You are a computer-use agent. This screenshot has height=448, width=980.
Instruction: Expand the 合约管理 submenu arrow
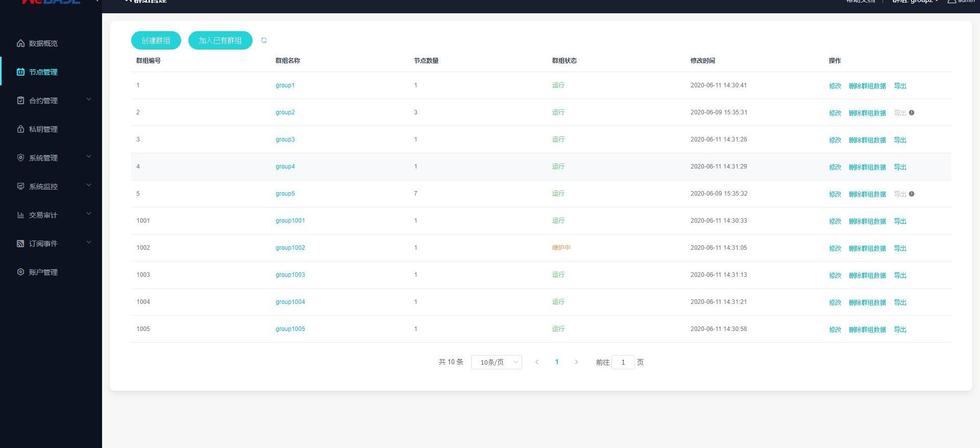(89, 100)
